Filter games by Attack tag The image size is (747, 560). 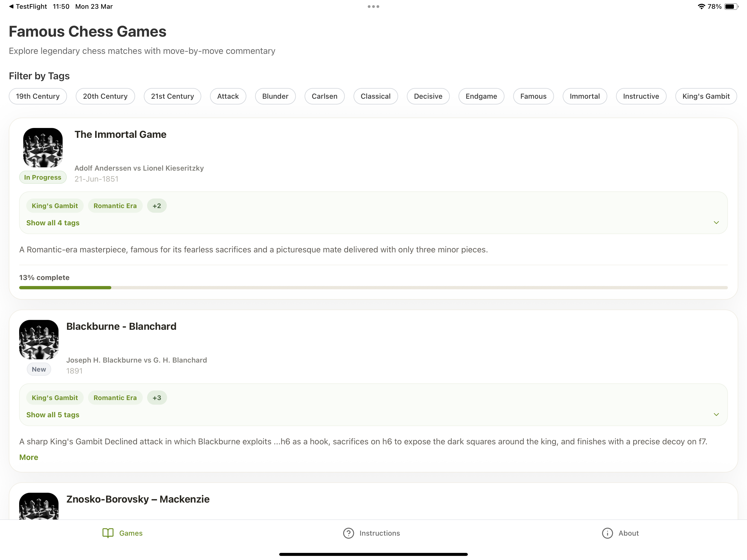228,96
